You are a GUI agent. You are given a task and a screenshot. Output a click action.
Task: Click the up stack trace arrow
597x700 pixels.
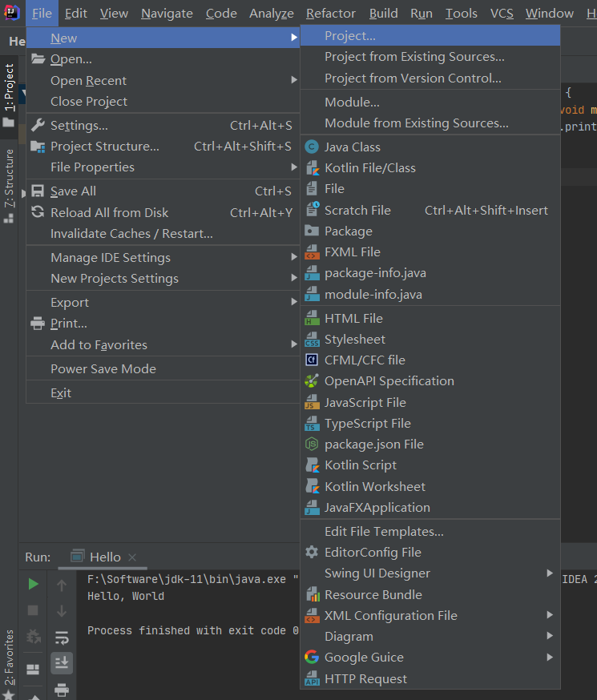(x=62, y=585)
